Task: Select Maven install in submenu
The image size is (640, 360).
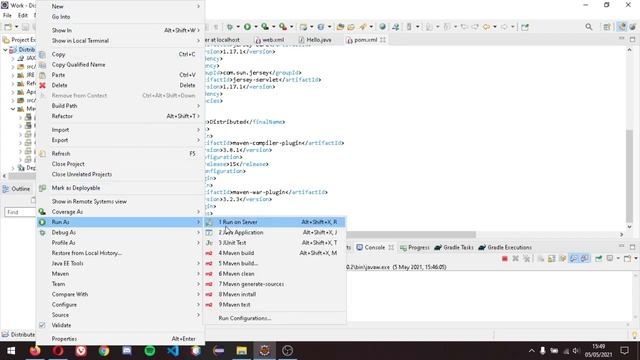Action: click(x=275, y=294)
